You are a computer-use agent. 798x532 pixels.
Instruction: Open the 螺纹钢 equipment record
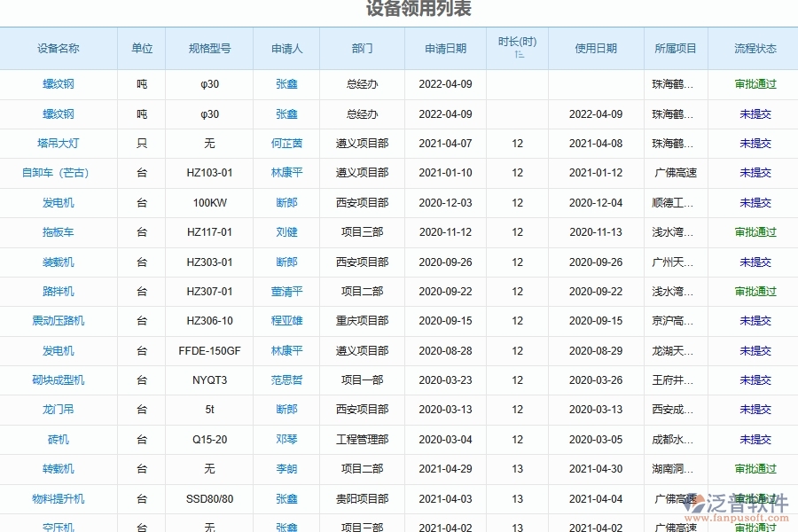click(59, 84)
